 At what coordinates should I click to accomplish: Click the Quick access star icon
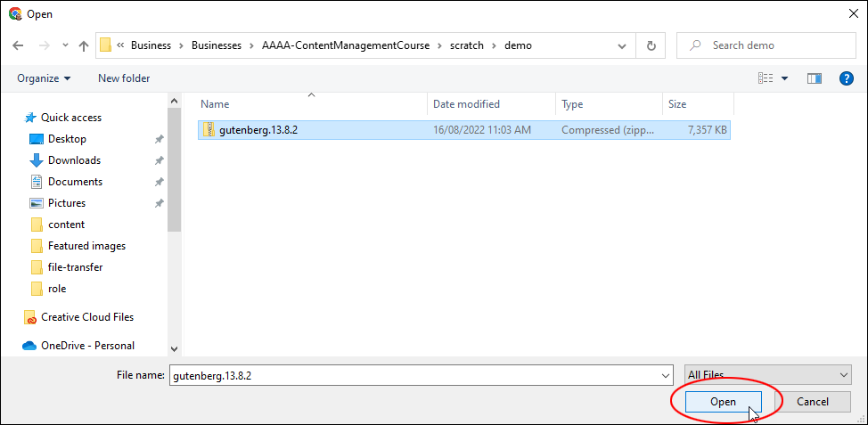click(x=30, y=118)
